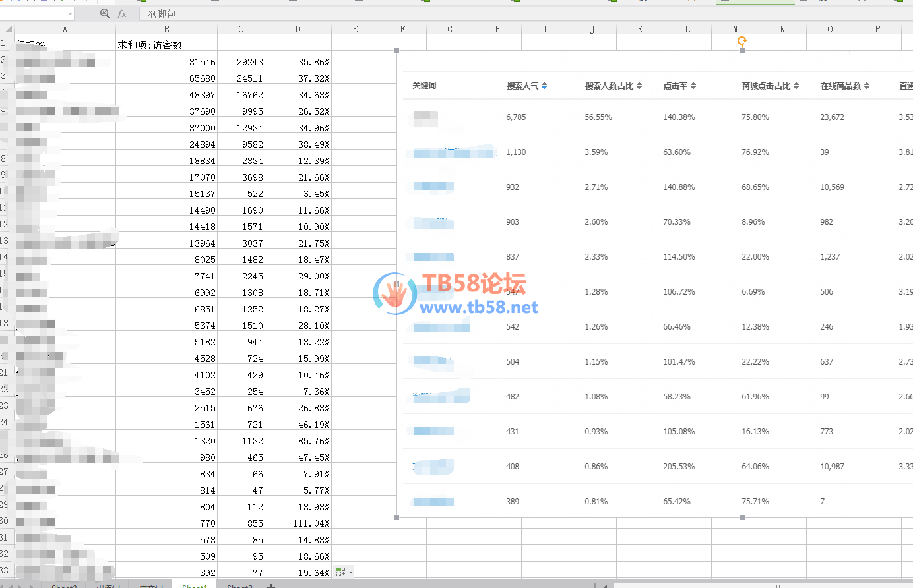Expand the paste options dropdown arrow
This screenshot has height=588, width=913.
[350, 572]
